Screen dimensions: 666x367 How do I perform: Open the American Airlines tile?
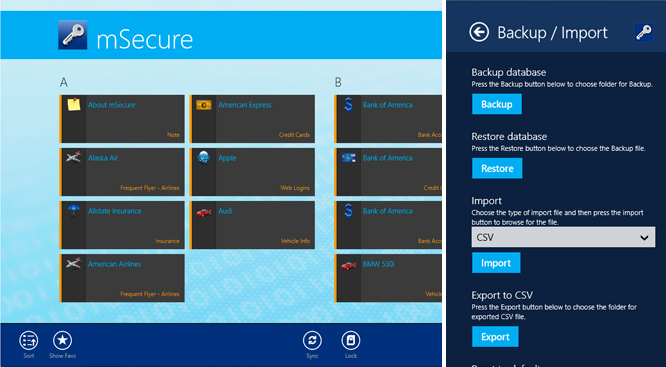point(122,278)
